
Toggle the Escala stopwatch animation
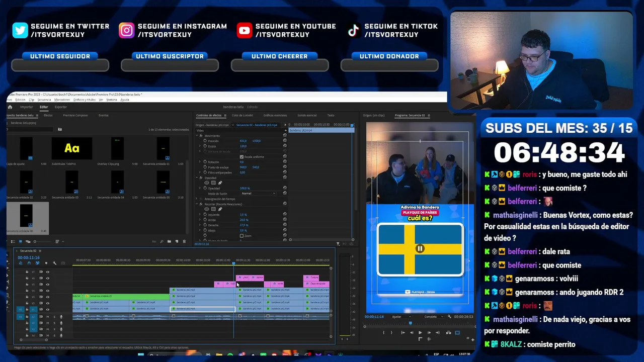pos(205,146)
